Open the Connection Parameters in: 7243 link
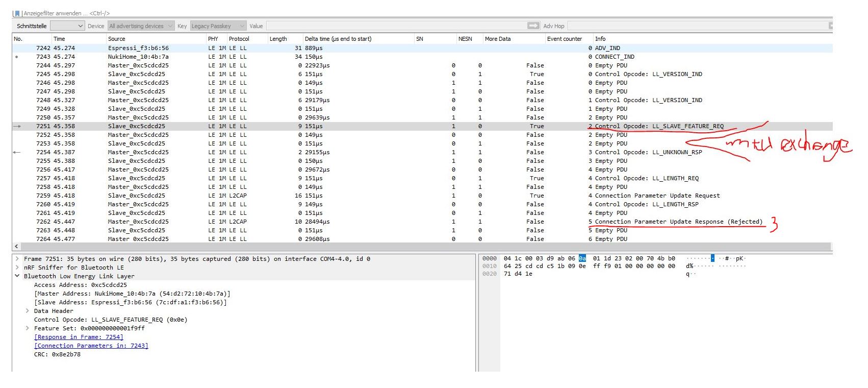The width and height of the screenshot is (868, 388). point(91,346)
